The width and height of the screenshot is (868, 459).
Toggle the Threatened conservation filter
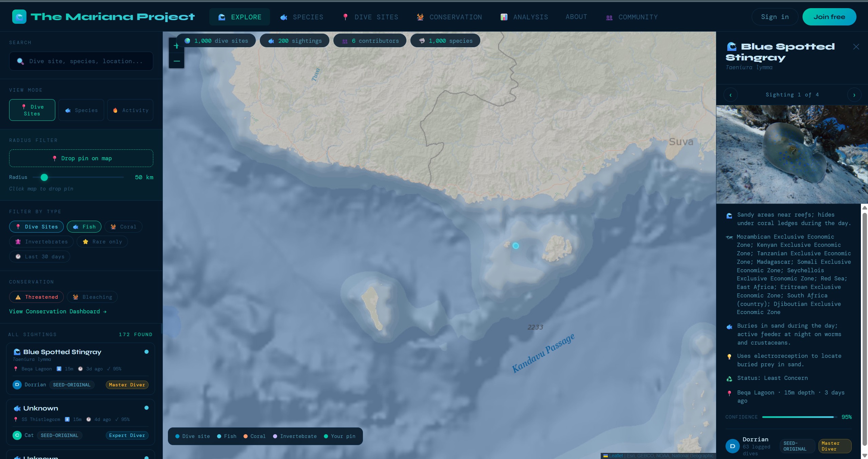click(x=36, y=297)
